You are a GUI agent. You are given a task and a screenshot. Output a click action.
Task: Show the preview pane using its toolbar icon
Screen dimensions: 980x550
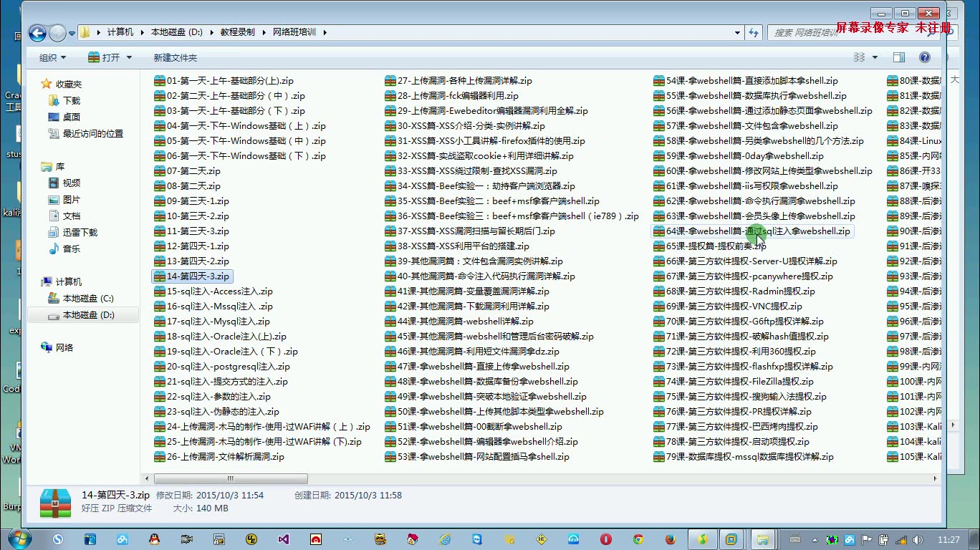898,57
